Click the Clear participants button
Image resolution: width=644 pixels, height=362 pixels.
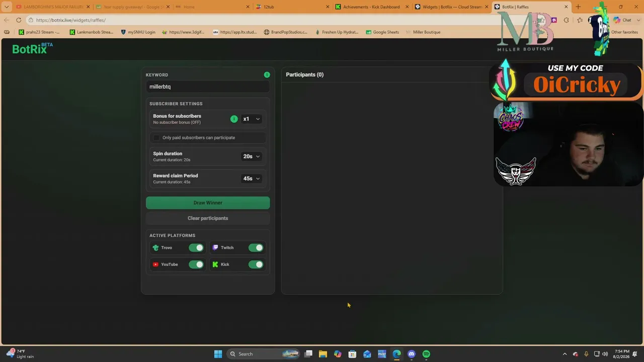pyautogui.click(x=208, y=218)
